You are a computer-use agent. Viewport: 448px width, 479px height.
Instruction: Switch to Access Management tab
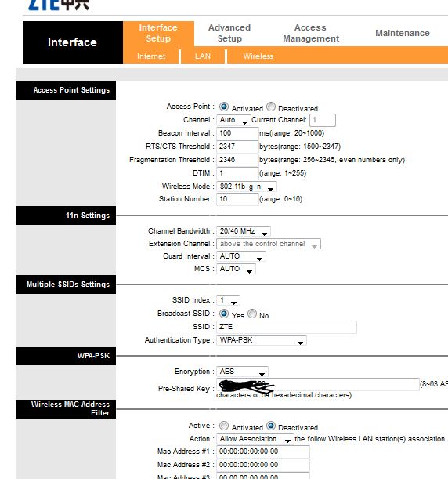point(311,33)
